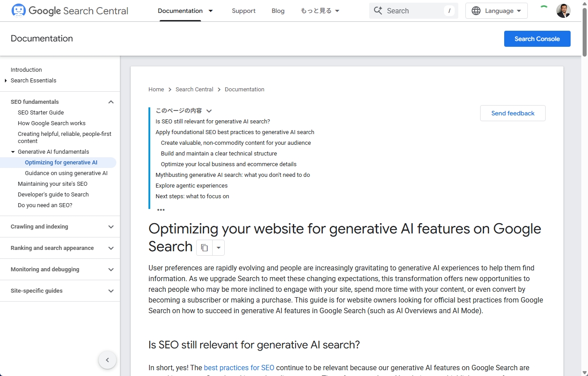Expand the Site-specific guides section
The height and width of the screenshot is (376, 588).
[111, 291]
